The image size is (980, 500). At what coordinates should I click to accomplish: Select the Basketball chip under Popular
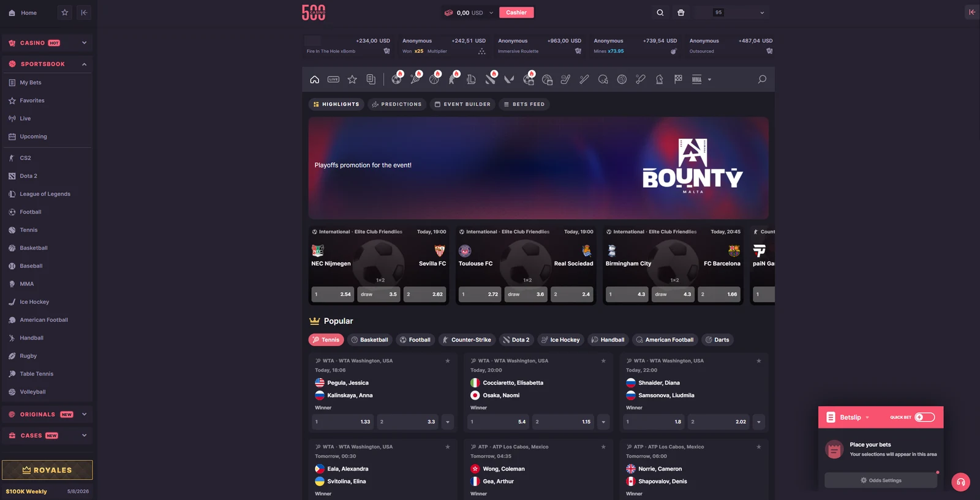pyautogui.click(x=370, y=340)
